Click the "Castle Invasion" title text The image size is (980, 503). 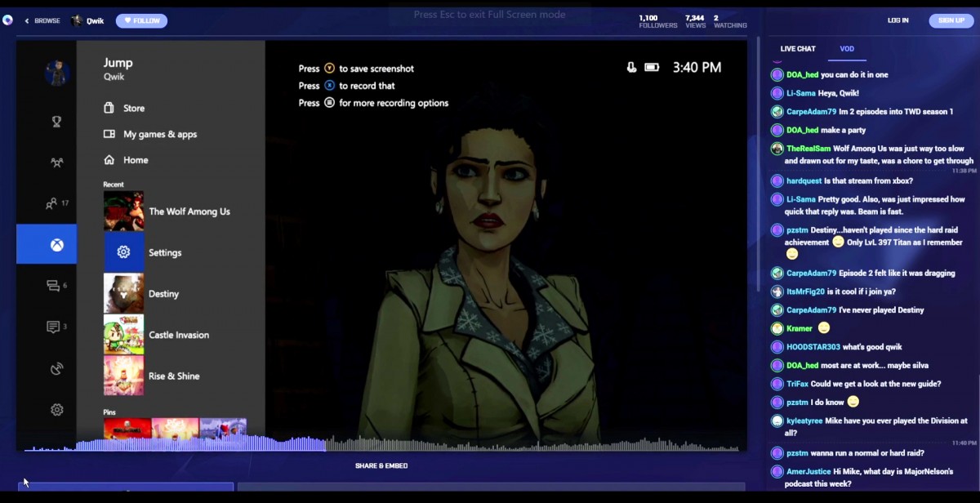click(x=179, y=335)
